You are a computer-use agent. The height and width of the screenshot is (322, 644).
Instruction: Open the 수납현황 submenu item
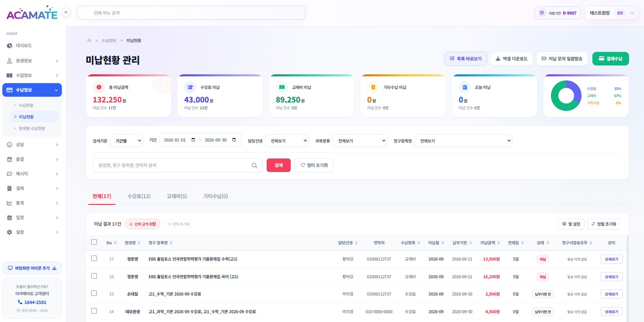click(26, 105)
